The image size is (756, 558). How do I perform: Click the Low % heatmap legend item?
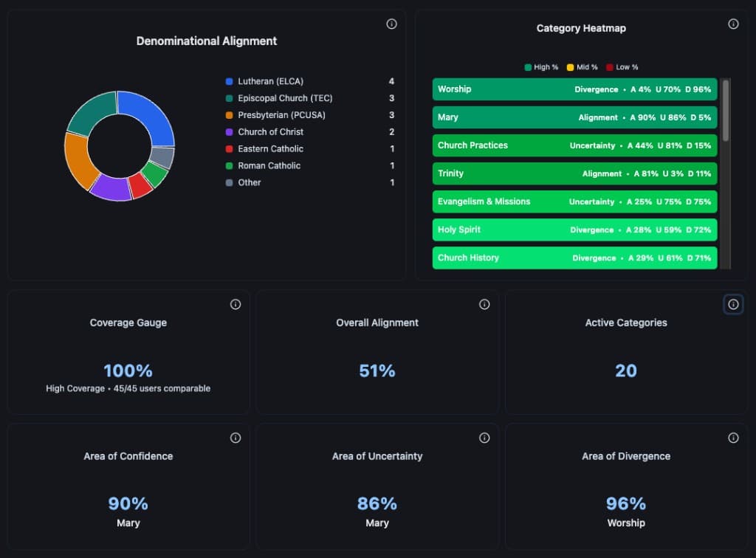[622, 67]
